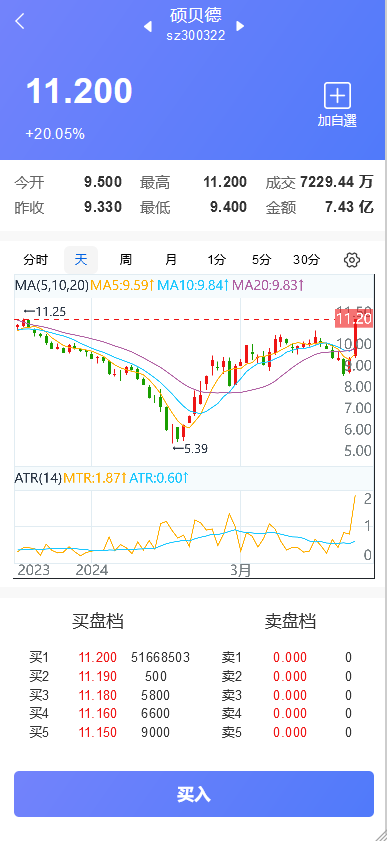The height and width of the screenshot is (842, 387).
Task: Click the 买盘档 heading
Action: tap(98, 621)
